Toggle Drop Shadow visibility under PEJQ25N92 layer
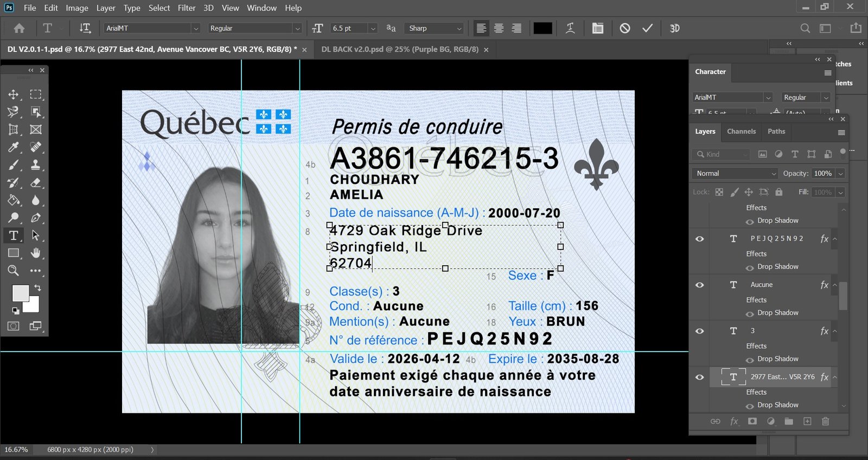Image resolution: width=868 pixels, height=460 pixels. 750,267
